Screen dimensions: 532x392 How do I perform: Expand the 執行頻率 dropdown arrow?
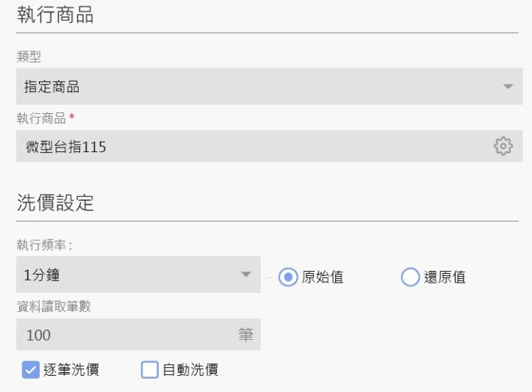pos(246,275)
